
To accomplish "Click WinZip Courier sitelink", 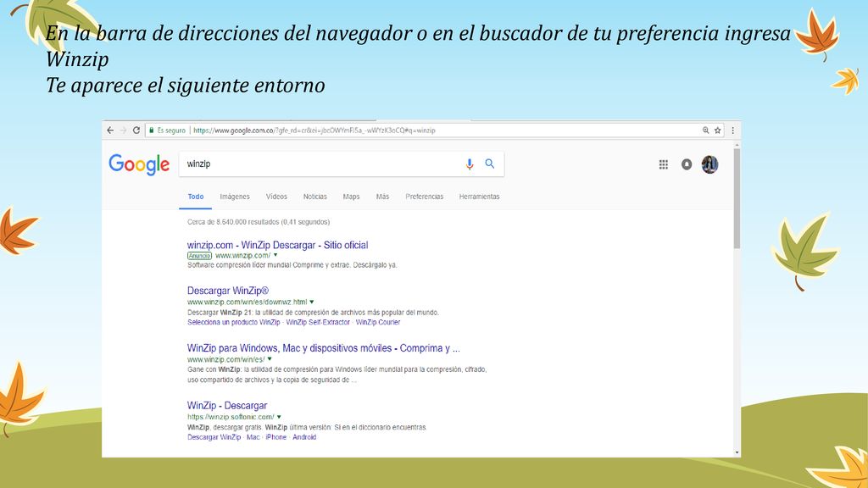I will point(378,322).
